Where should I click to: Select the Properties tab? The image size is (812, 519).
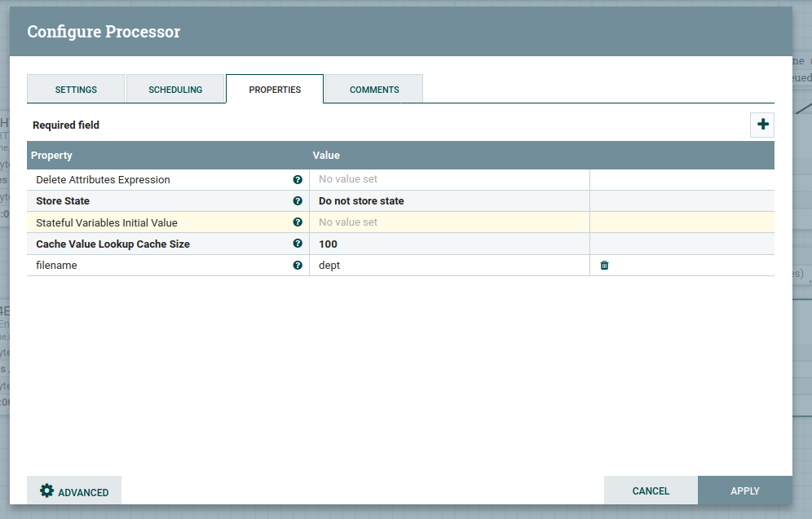click(275, 90)
